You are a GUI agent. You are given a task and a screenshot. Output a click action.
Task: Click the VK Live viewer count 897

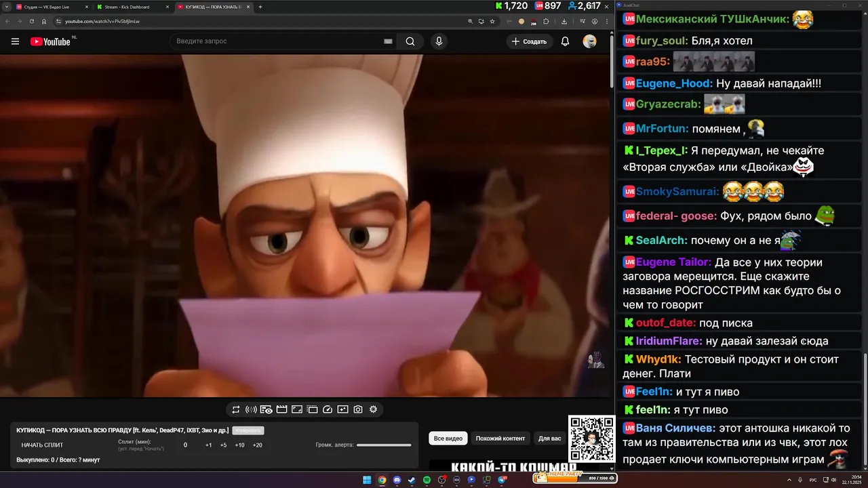[548, 5]
